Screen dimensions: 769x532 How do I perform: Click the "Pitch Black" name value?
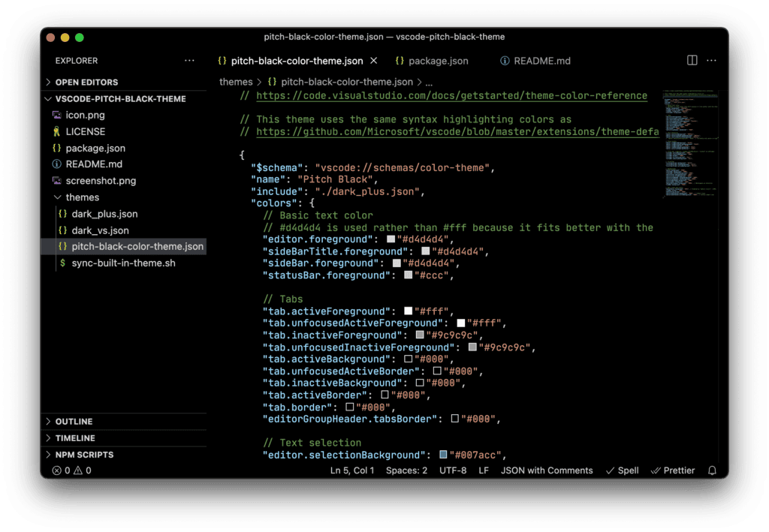click(336, 179)
